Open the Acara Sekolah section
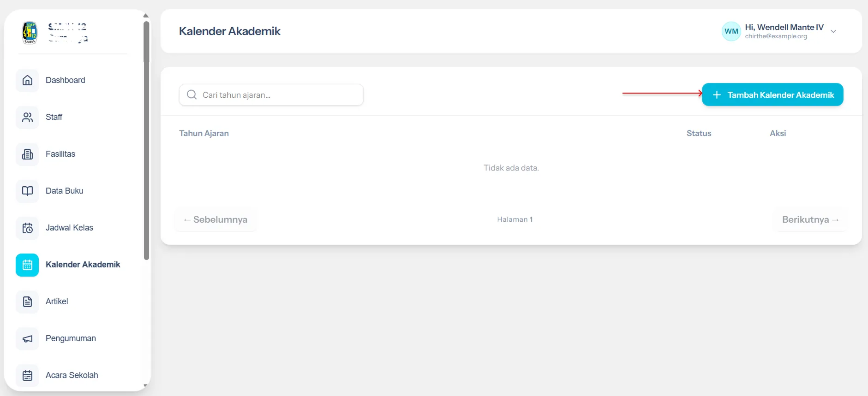The height and width of the screenshot is (396, 868). coord(73,375)
